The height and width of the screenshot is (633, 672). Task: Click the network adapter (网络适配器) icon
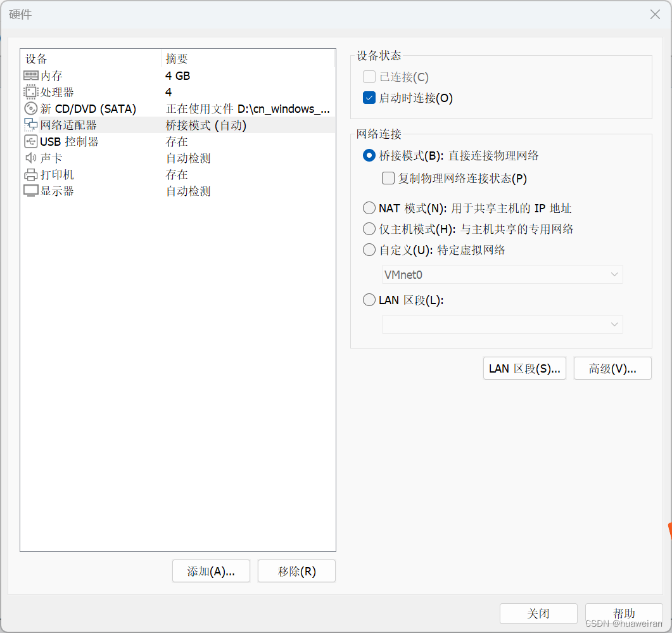(x=31, y=125)
